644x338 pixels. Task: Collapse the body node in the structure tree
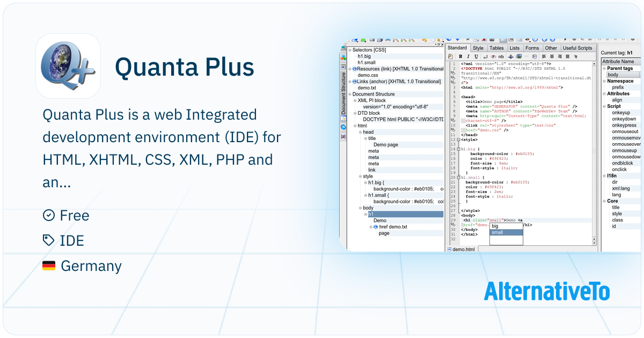click(361, 208)
